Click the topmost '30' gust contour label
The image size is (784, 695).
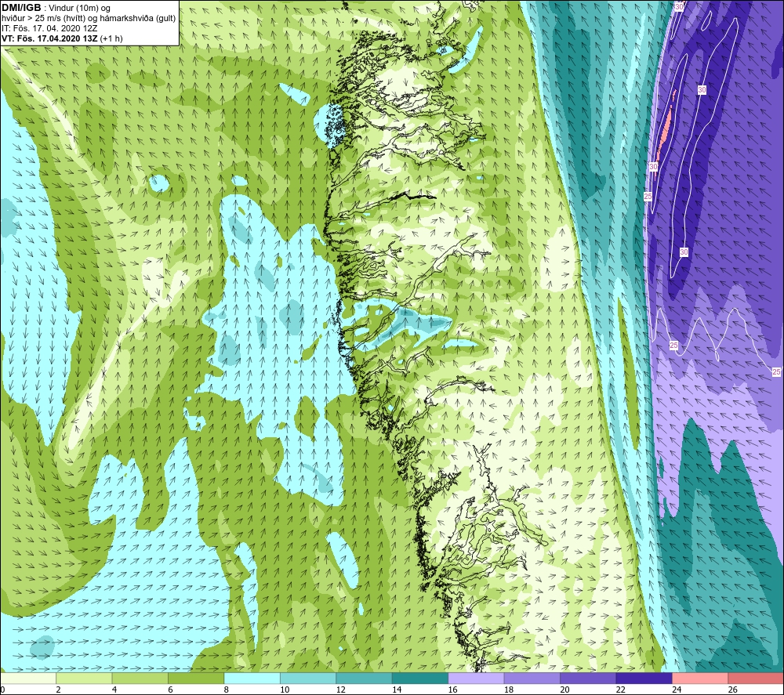(x=678, y=6)
